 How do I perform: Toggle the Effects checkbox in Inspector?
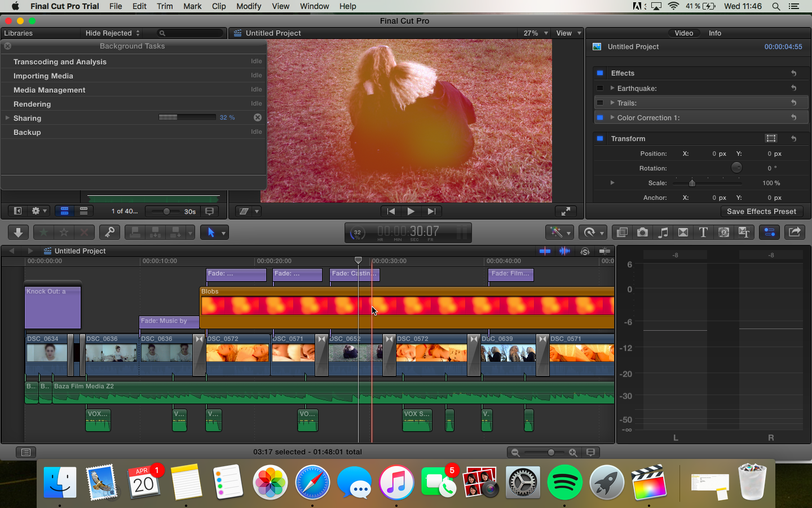600,73
